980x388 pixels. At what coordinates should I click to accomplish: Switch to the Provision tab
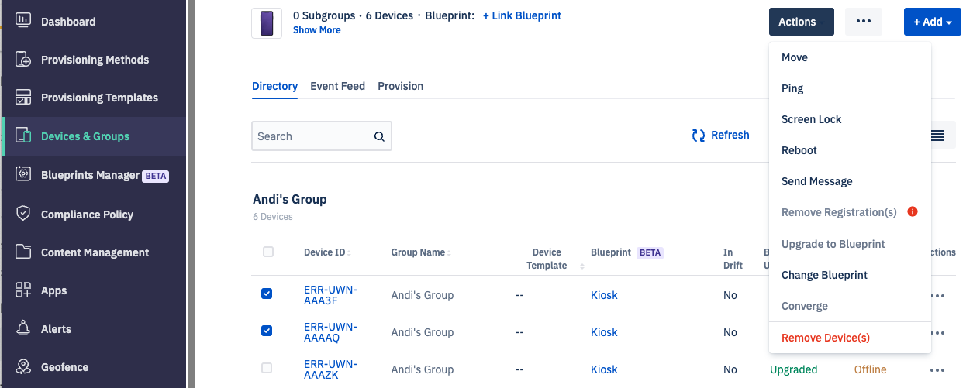[400, 86]
